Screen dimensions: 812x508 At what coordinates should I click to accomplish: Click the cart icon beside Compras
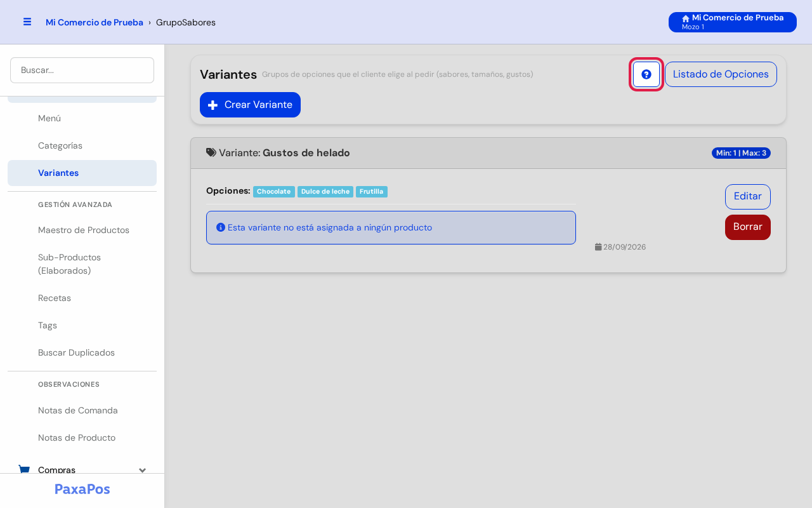click(x=24, y=470)
